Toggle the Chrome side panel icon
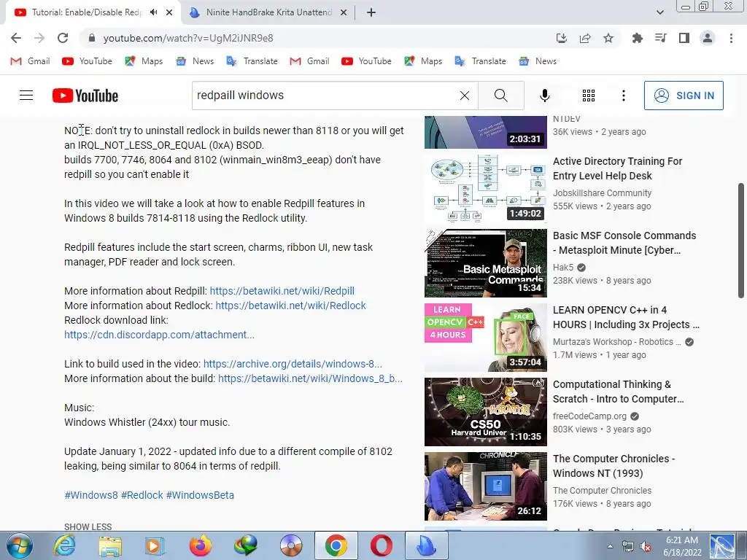The width and height of the screenshot is (747, 560). (684, 38)
